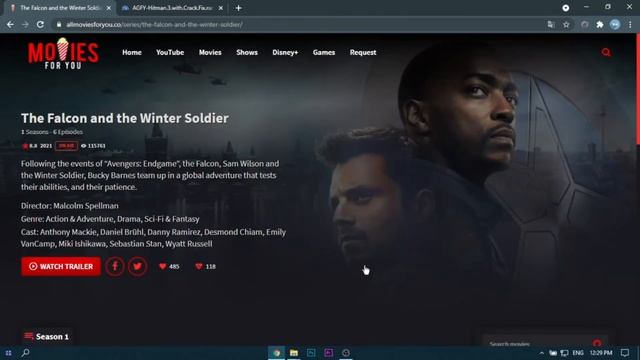Screen dimensions: 640x360
Task: Open the Photoshop taskbar icon
Action: [311, 353]
